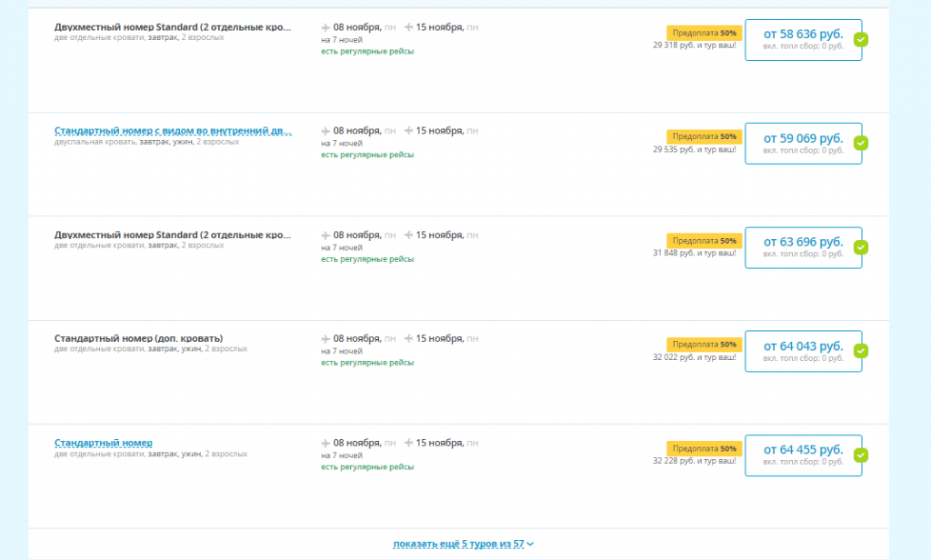Click '08 ноября' date in 59 069 руб. row
931x560 pixels.
pos(356,131)
